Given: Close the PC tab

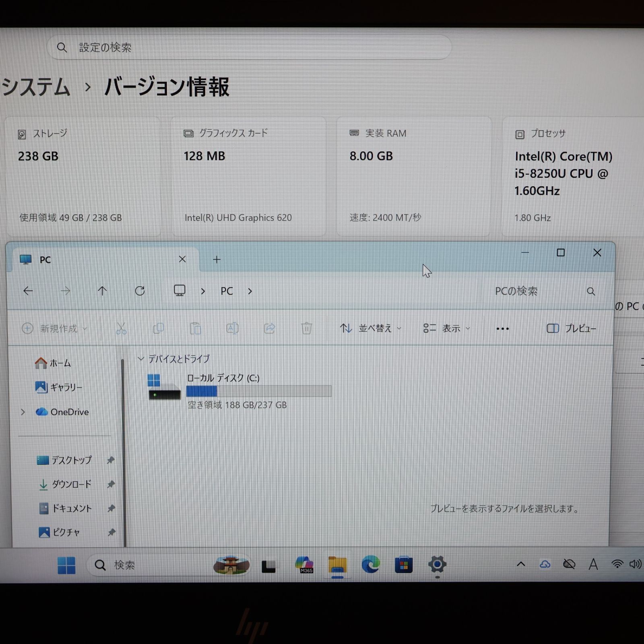Looking at the screenshot, I should click(x=182, y=259).
